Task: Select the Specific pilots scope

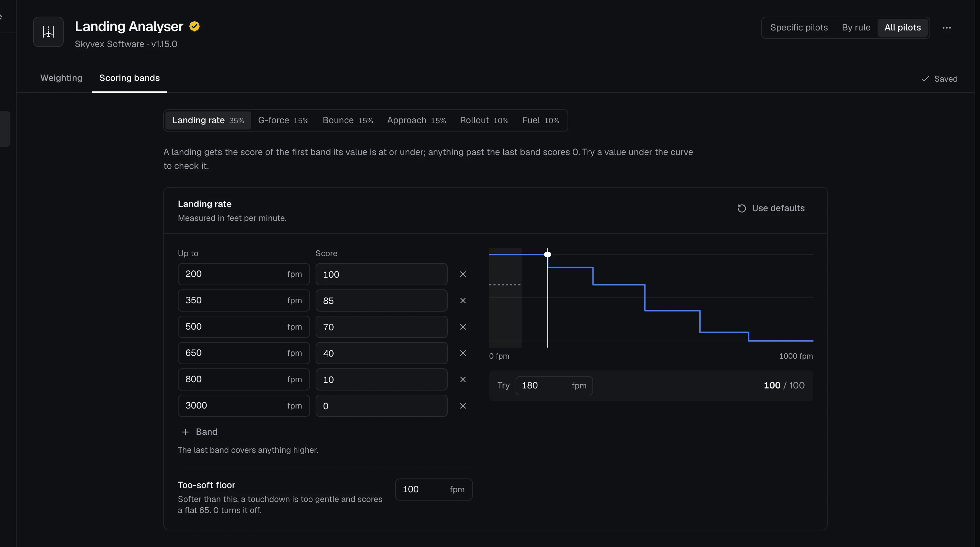Action: (799, 27)
